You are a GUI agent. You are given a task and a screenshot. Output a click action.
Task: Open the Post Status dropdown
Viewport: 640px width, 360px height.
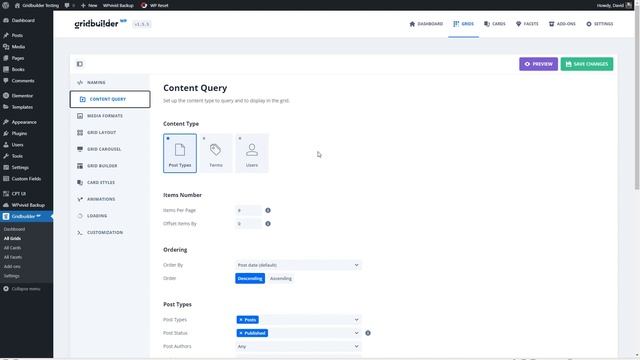tap(298, 333)
